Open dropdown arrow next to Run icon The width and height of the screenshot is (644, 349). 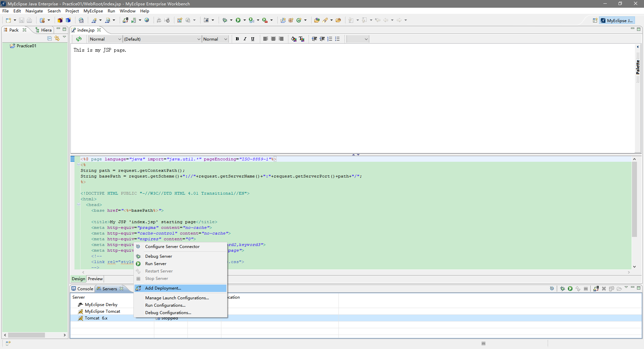(x=245, y=20)
